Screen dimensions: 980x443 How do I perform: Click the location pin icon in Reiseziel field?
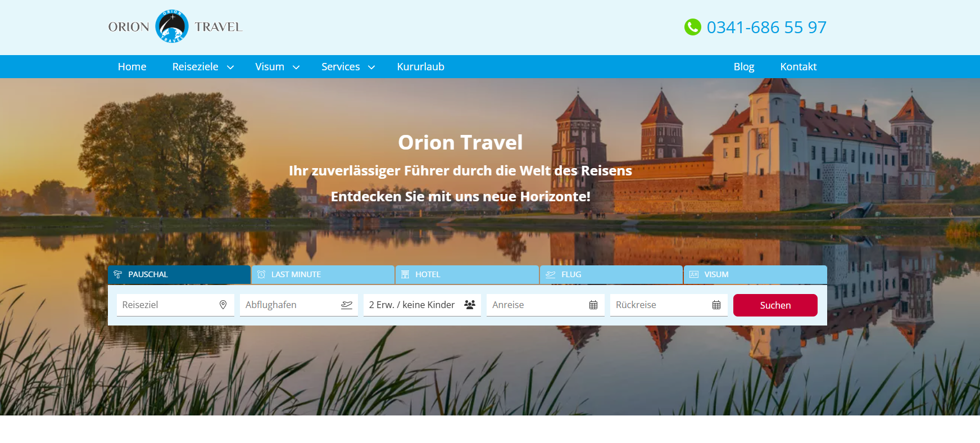click(223, 305)
